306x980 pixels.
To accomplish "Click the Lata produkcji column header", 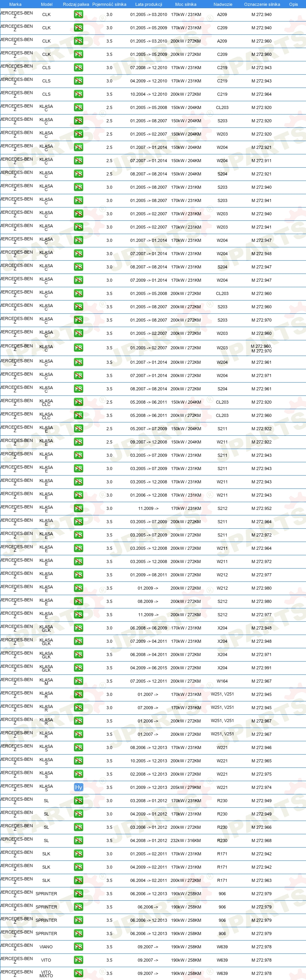I will pyautogui.click(x=149, y=4).
